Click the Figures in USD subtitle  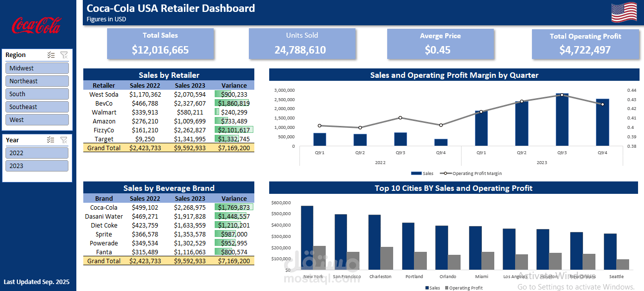coord(106,19)
